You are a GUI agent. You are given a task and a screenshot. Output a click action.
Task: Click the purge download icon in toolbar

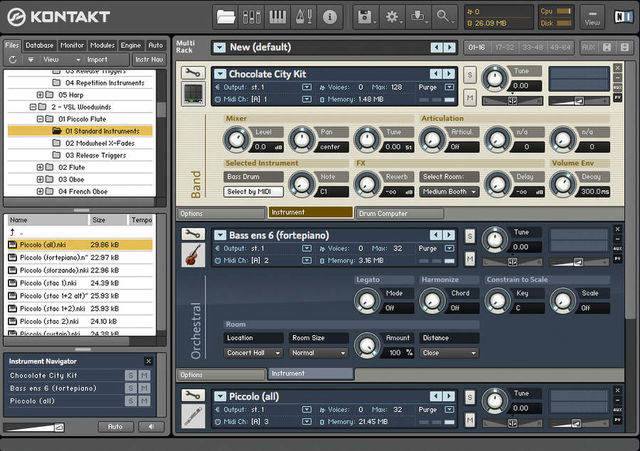click(x=418, y=17)
